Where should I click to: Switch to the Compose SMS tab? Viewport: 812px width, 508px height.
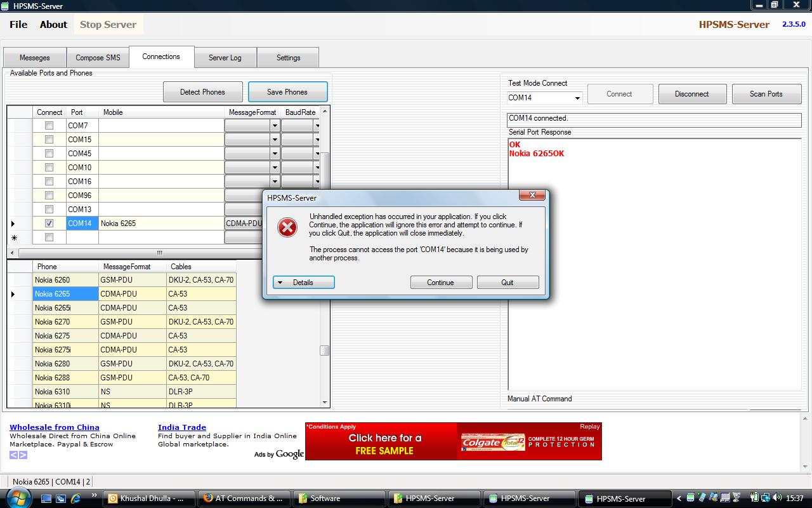pos(98,57)
